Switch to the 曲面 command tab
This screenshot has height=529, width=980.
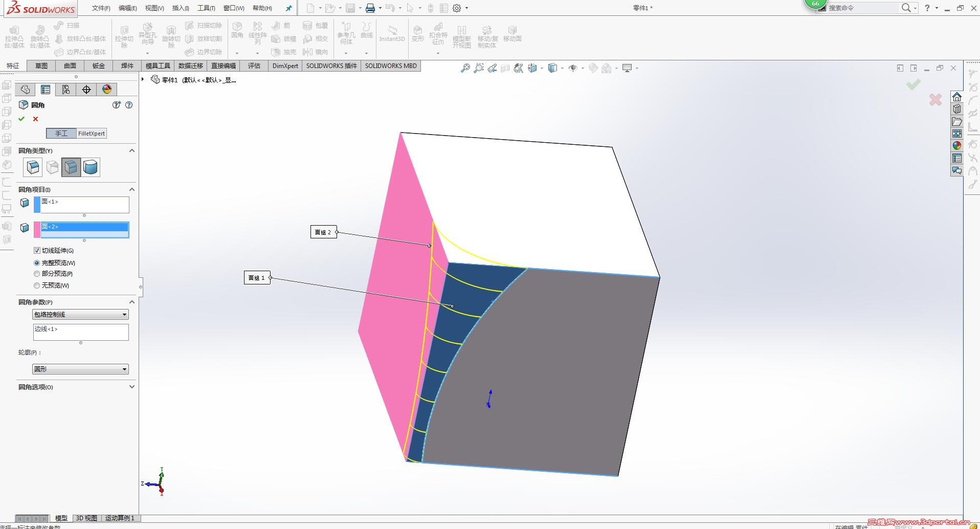(x=70, y=66)
